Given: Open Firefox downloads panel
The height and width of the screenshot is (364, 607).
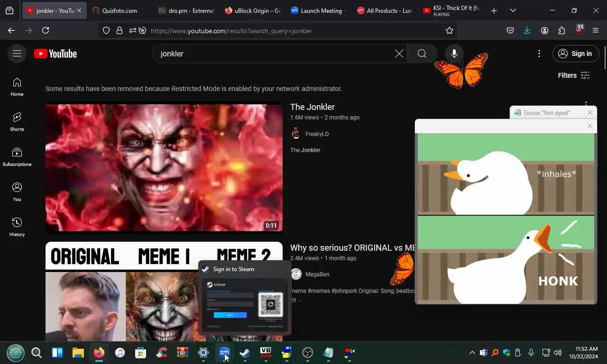Looking at the screenshot, I should tap(527, 30).
